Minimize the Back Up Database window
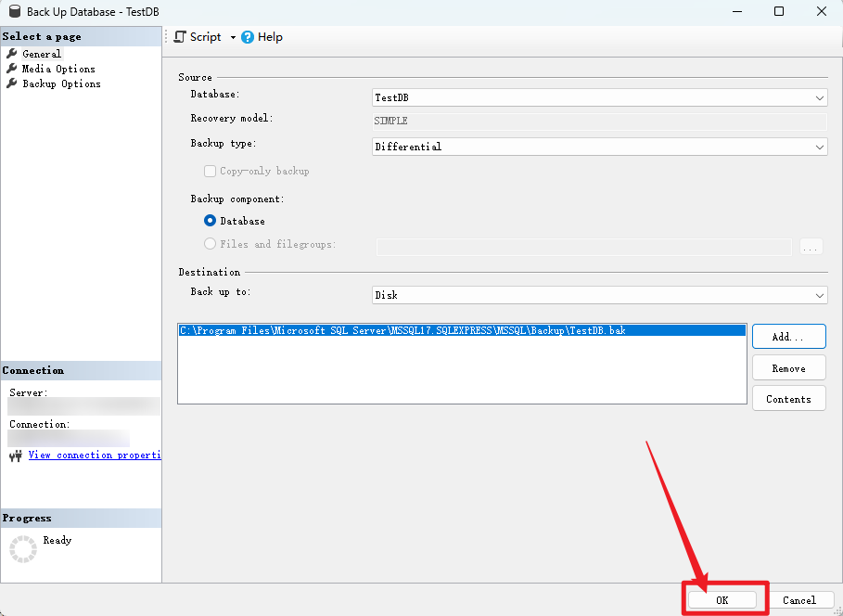 (737, 11)
